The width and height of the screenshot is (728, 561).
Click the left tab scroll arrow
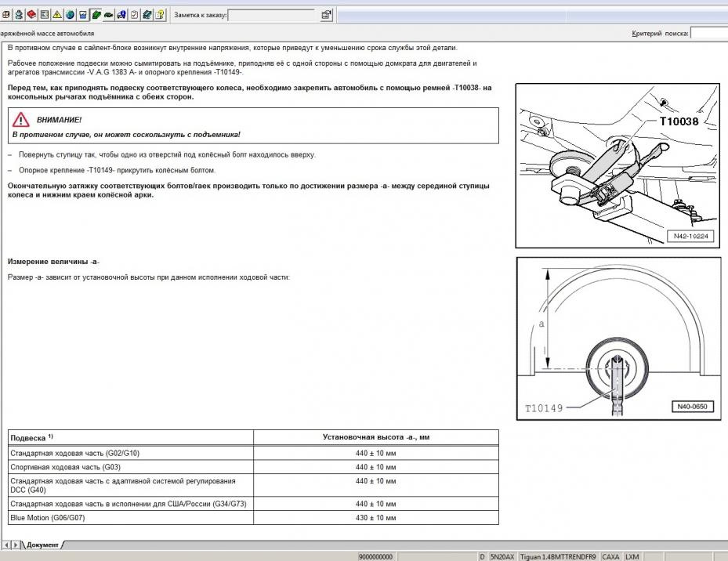(x=6, y=545)
